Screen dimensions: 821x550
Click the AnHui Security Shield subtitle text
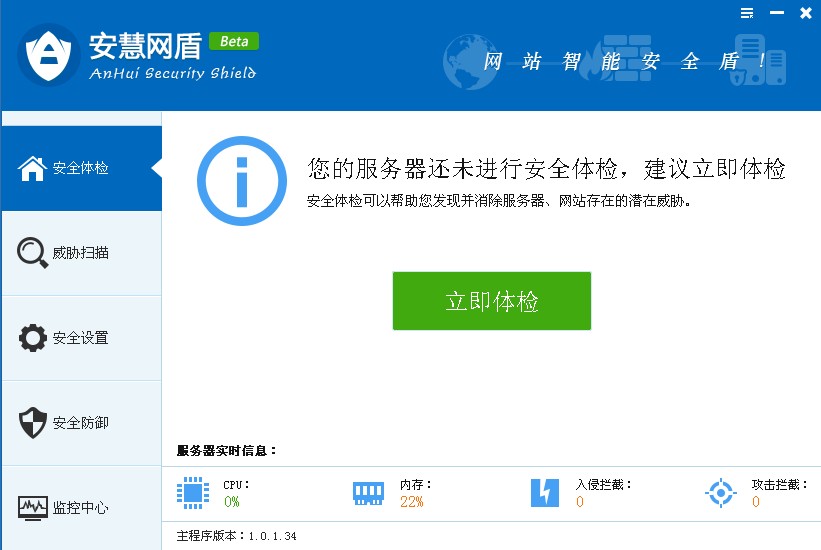[172, 73]
